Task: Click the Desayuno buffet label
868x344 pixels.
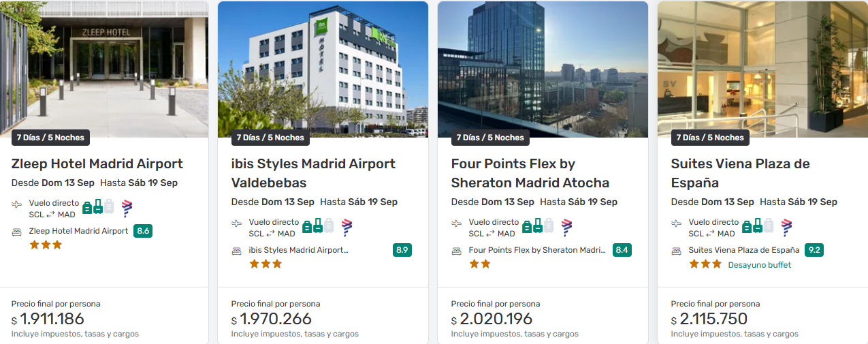Action: [760, 265]
